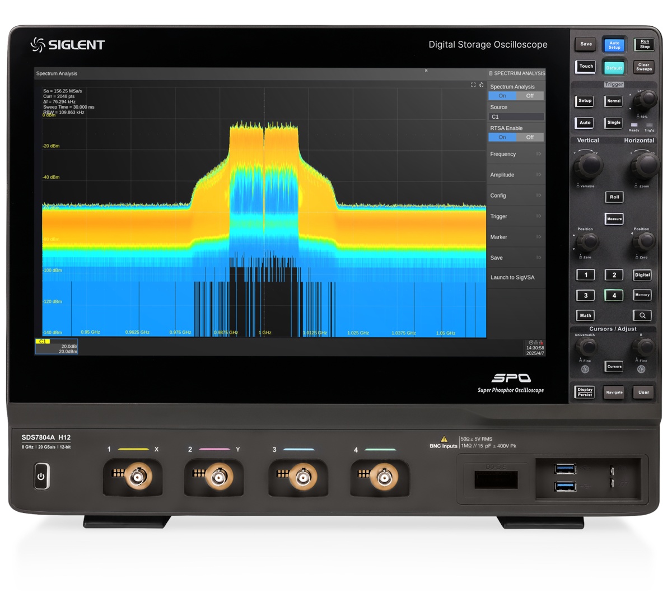Screen dimensions: 672x616
Task: Open the Source dropdown showing C1
Action: tap(516, 117)
